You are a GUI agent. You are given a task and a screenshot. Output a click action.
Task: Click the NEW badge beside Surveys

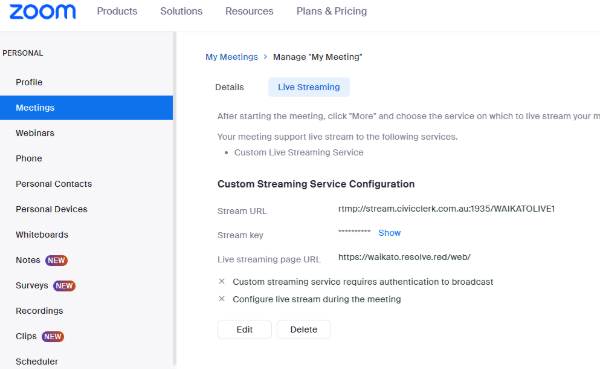64,286
